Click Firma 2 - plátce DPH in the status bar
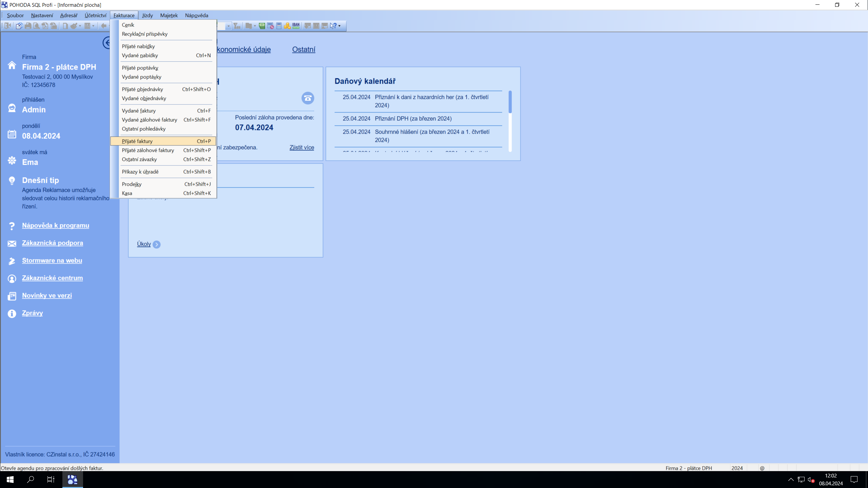The height and width of the screenshot is (488, 868). [689, 468]
